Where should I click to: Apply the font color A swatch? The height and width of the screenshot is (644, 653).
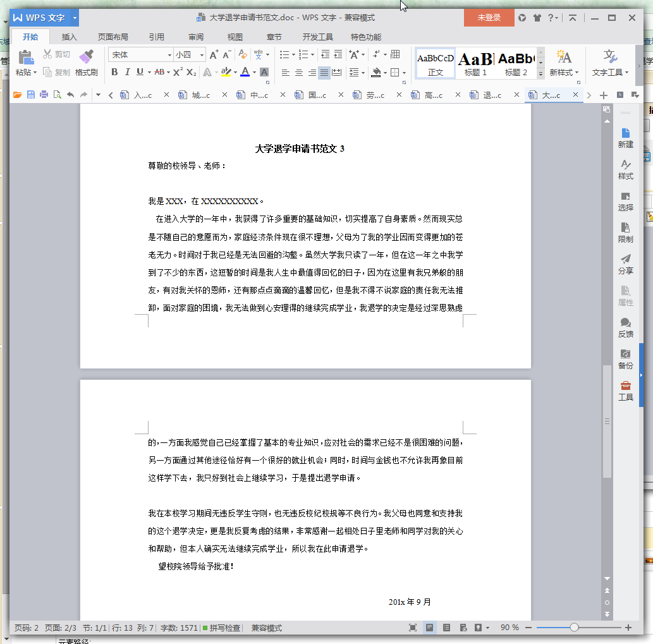point(245,72)
